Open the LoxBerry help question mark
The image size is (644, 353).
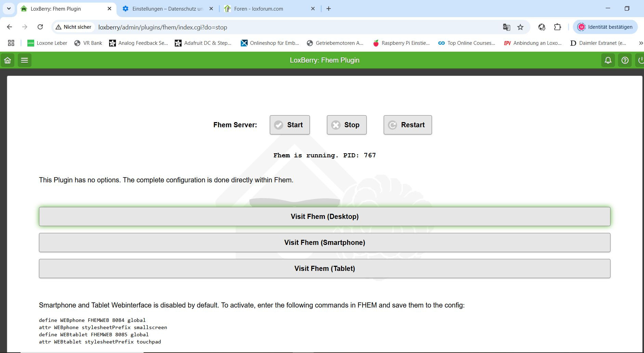coord(625,60)
